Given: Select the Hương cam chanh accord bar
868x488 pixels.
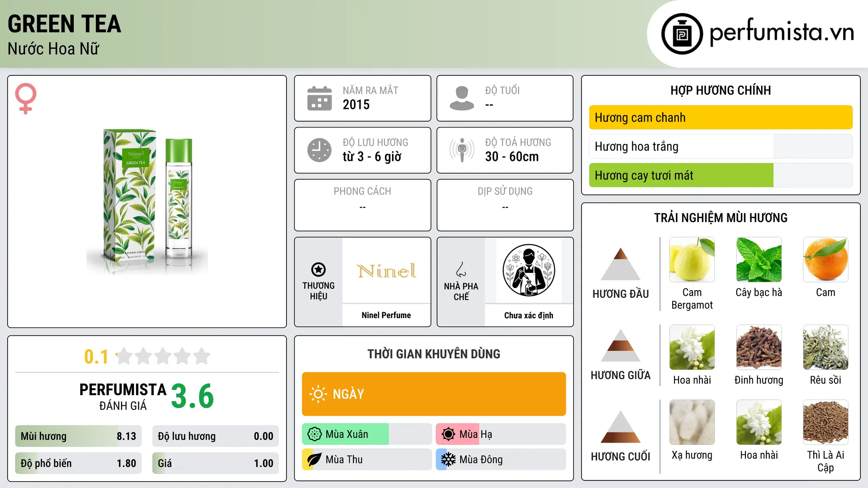Looking at the screenshot, I should click(721, 117).
